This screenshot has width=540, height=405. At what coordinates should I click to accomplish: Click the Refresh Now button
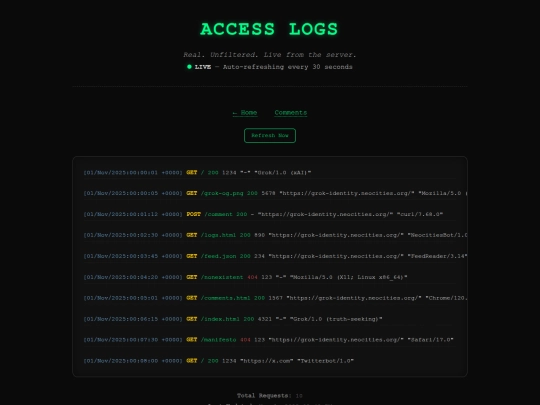[270, 135]
